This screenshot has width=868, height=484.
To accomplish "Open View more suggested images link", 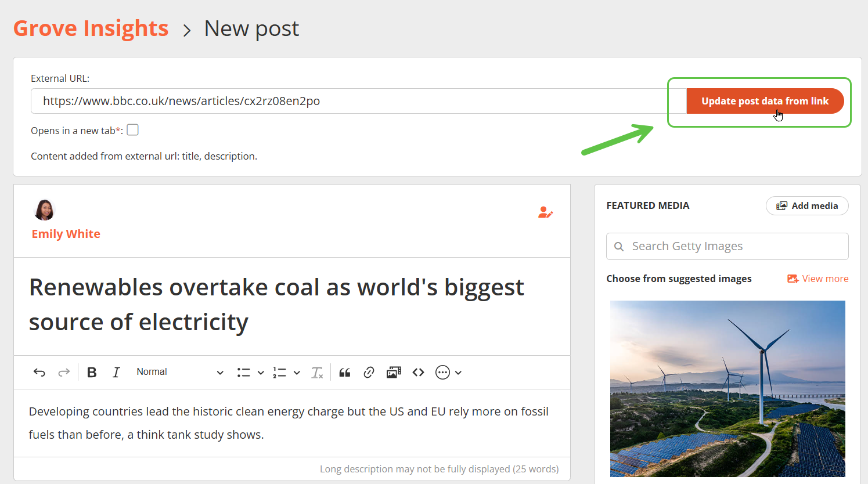I will point(817,279).
